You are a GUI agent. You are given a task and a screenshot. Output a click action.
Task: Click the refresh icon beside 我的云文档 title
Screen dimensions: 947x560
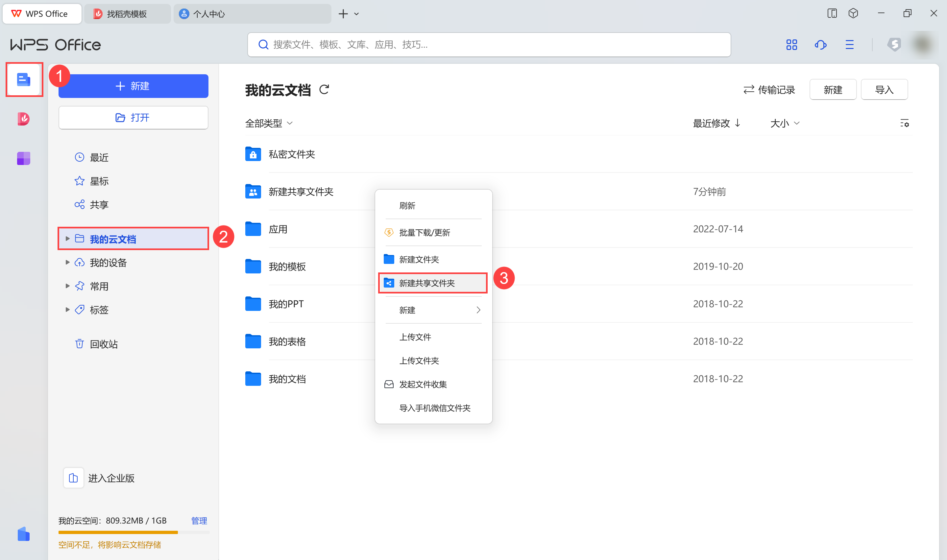pyautogui.click(x=324, y=90)
